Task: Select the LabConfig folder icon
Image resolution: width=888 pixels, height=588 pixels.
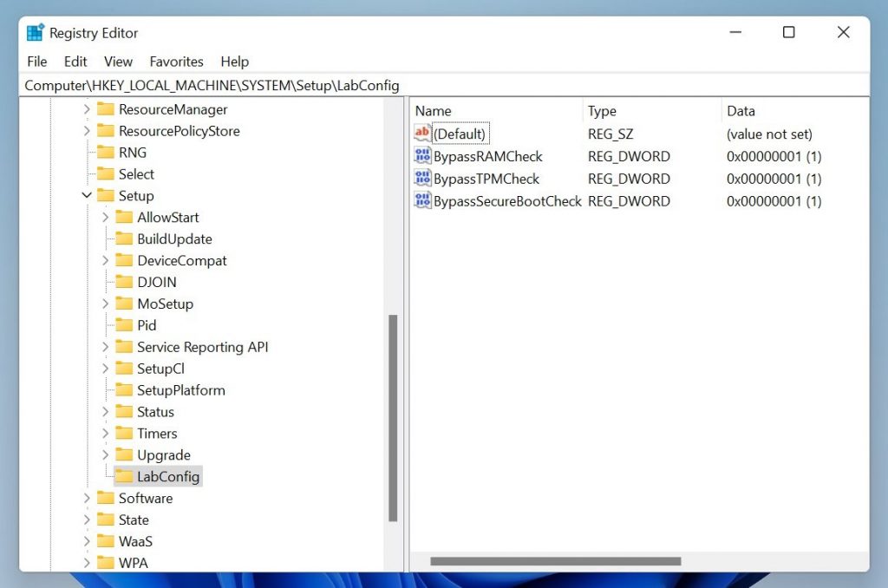Action: 124,476
